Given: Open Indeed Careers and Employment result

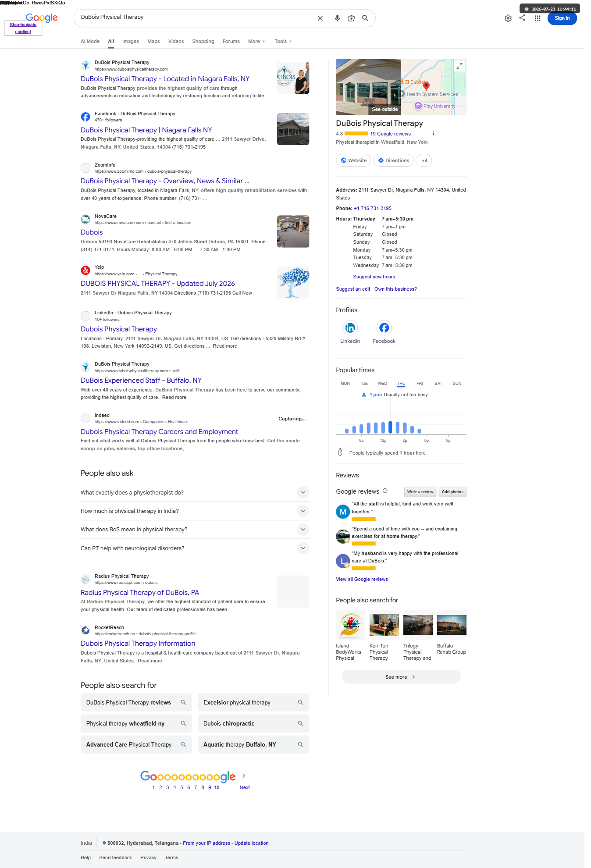Looking at the screenshot, I should (159, 432).
